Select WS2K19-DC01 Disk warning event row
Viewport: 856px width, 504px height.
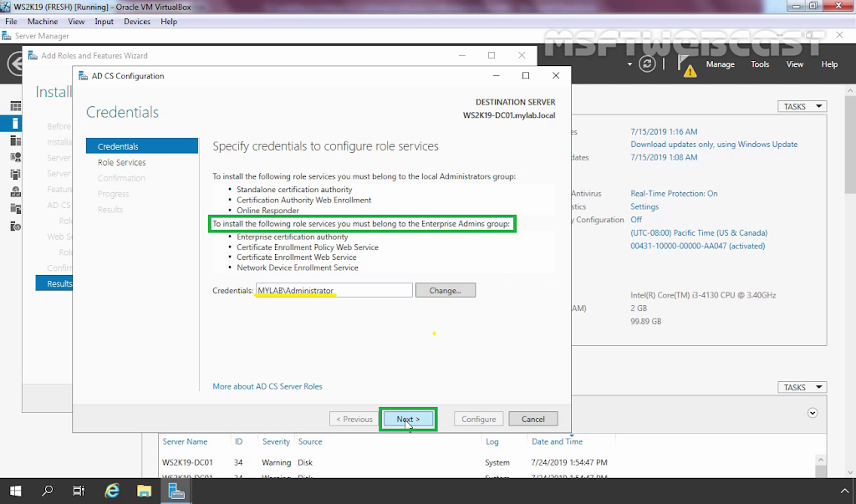[x=486, y=462]
